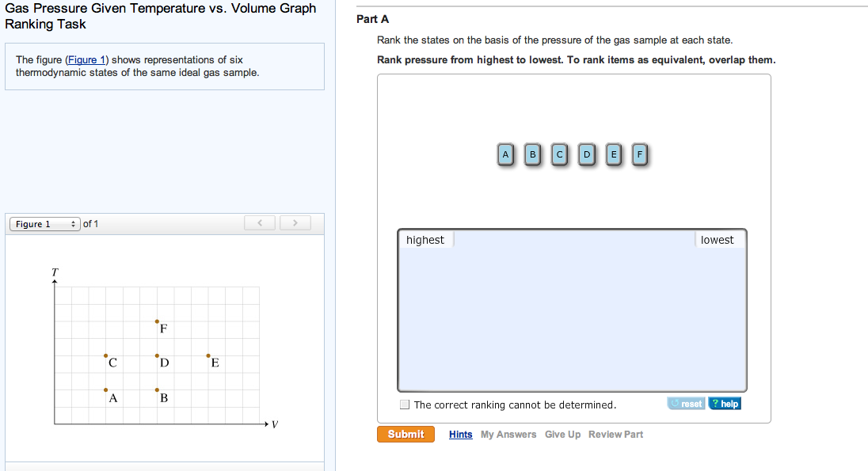Select draggable state label B
The image size is (868, 471).
coord(532,154)
